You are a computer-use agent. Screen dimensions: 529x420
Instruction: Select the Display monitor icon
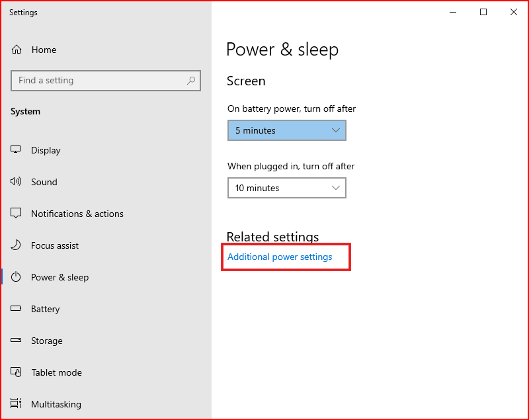(x=17, y=150)
